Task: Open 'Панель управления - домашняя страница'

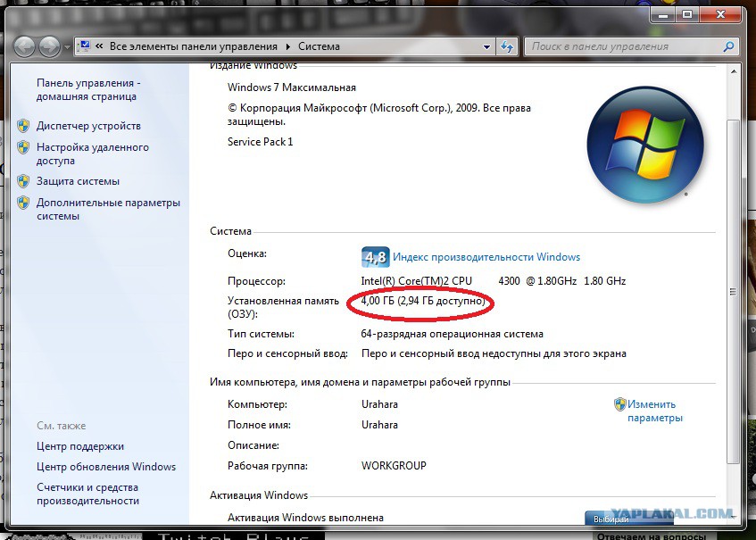Action: point(88,89)
